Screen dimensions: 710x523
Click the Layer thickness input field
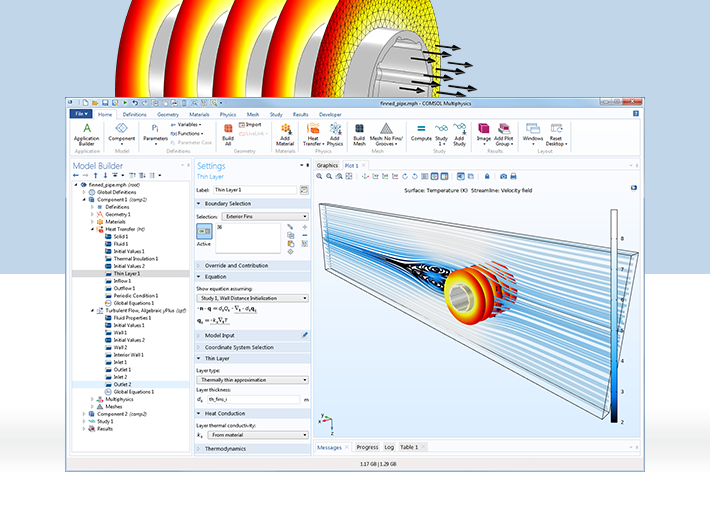[253, 399]
